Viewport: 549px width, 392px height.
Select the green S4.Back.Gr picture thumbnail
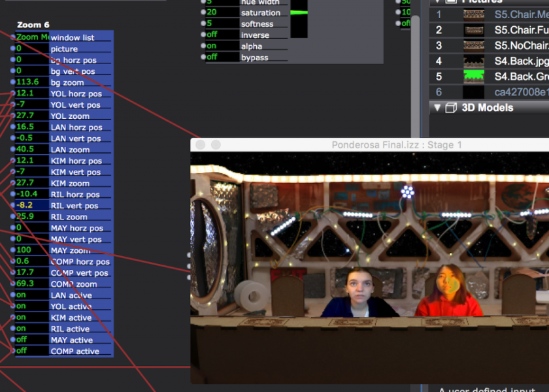474,77
